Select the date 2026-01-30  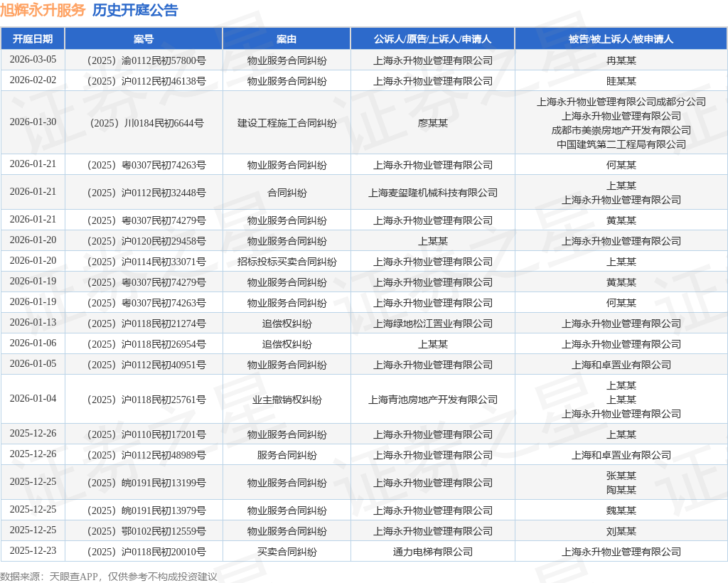tap(33, 122)
